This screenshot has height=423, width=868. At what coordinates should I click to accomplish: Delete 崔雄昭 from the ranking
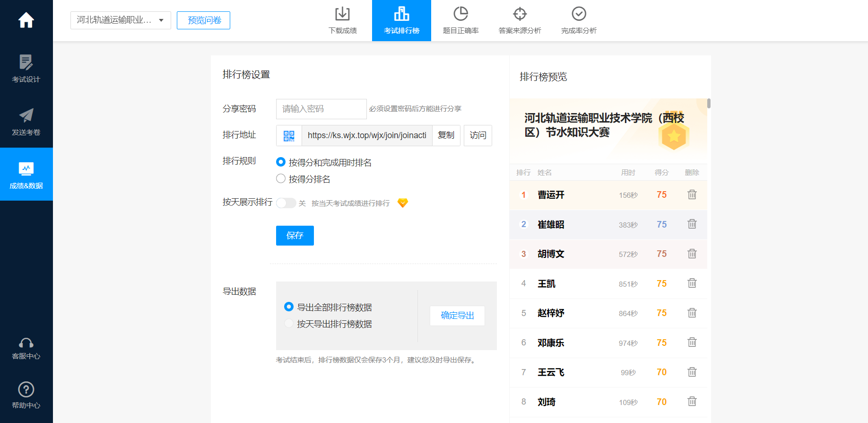pos(692,224)
